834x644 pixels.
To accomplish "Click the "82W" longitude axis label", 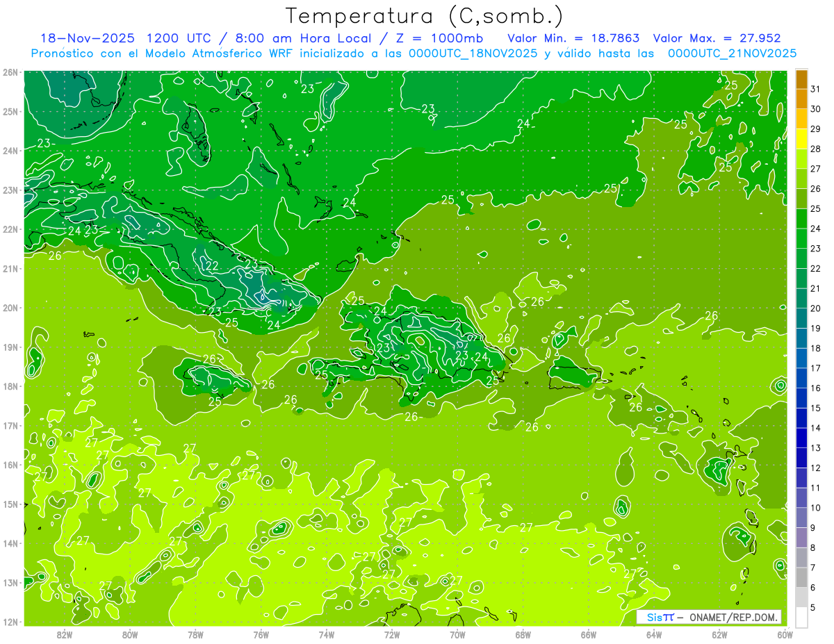I will pos(65,634).
